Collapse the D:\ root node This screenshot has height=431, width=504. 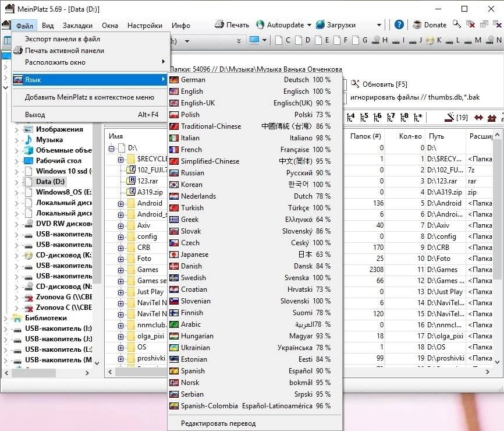pyautogui.click(x=111, y=149)
